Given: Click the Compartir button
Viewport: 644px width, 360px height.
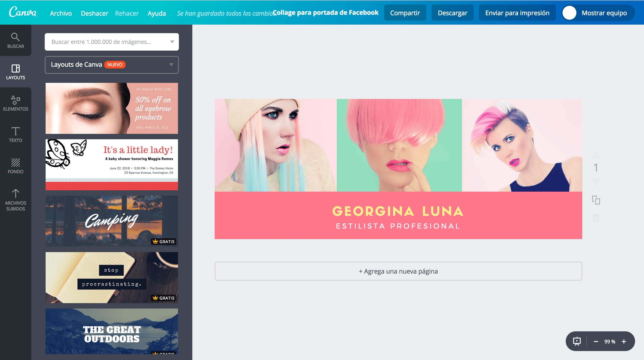Looking at the screenshot, I should (405, 13).
